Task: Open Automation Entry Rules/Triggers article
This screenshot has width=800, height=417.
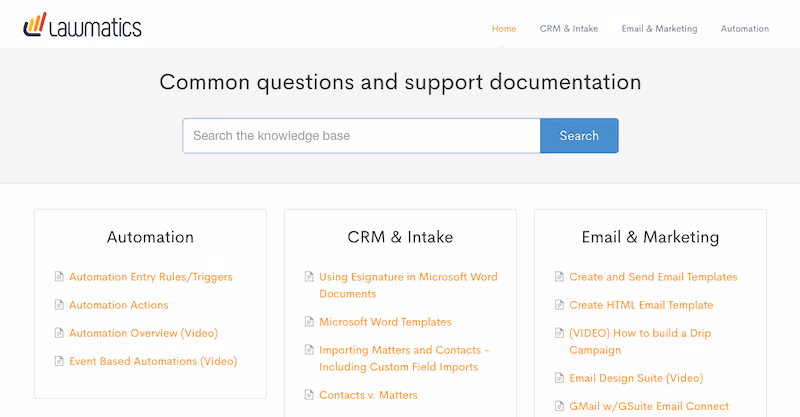Action: (151, 277)
